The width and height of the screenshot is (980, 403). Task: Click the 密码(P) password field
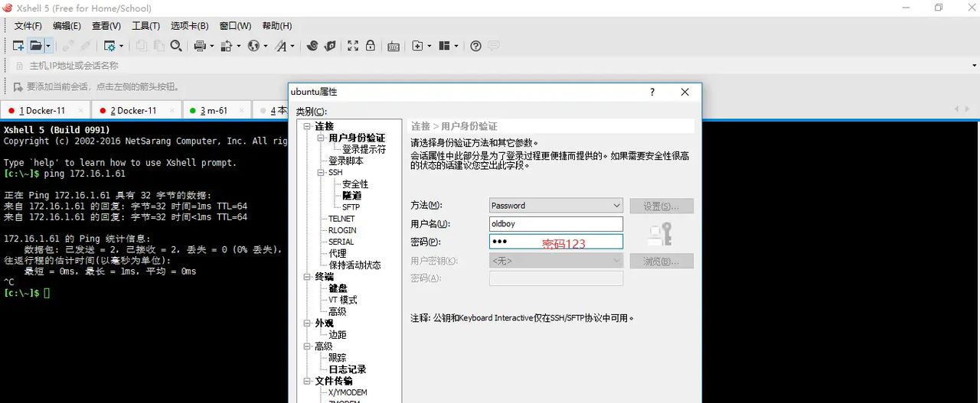coord(556,242)
